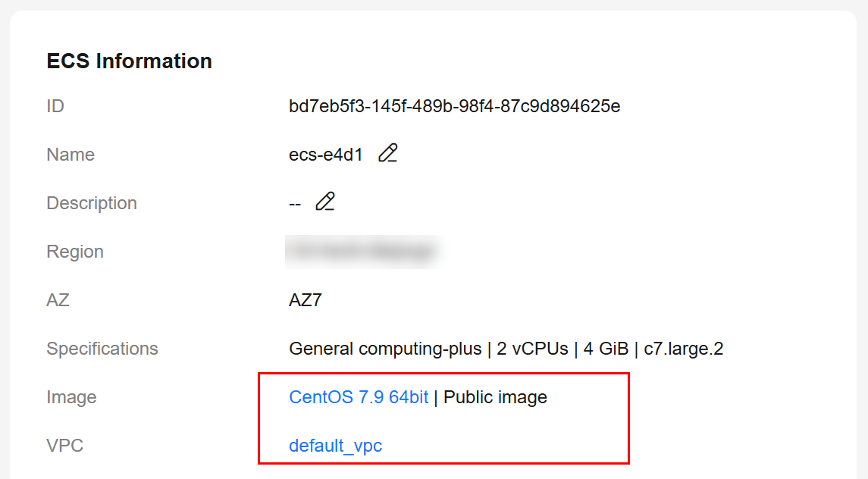Edit the Description using the pencil icon
868x479 pixels.
pyautogui.click(x=325, y=202)
